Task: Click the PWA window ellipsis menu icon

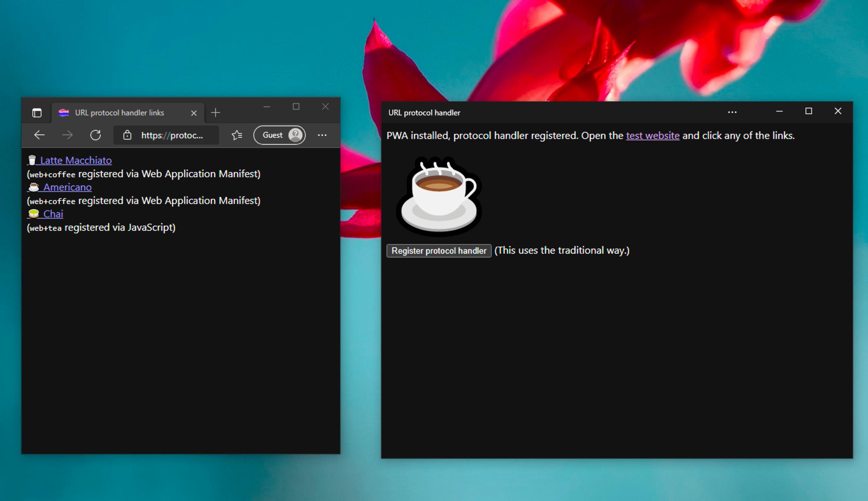Action: pos(732,112)
